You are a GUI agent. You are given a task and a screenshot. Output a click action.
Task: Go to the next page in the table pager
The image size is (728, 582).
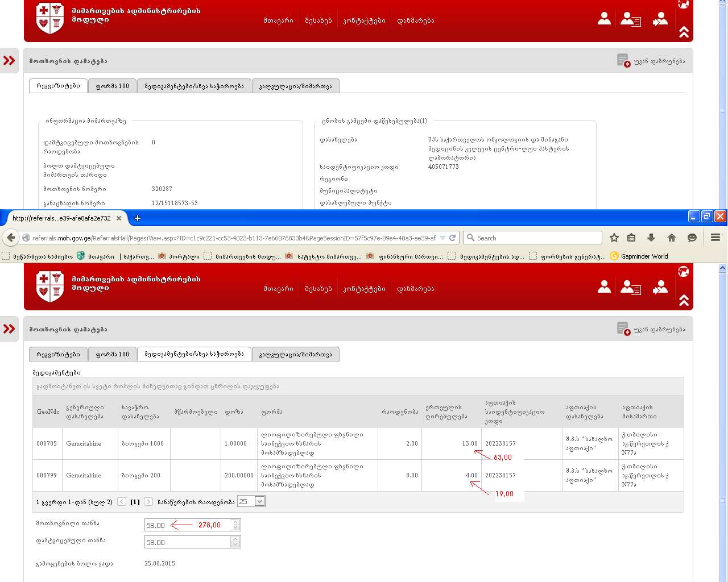[x=148, y=501]
